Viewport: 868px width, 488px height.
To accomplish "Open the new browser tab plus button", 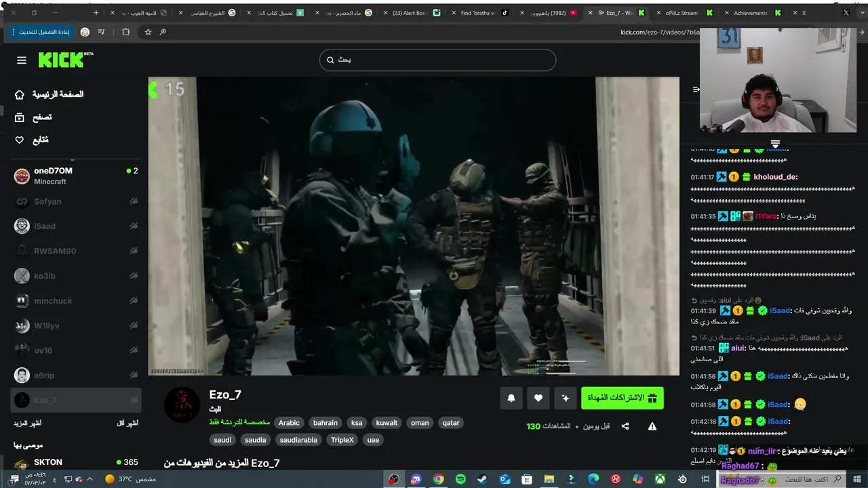I will coord(96,13).
